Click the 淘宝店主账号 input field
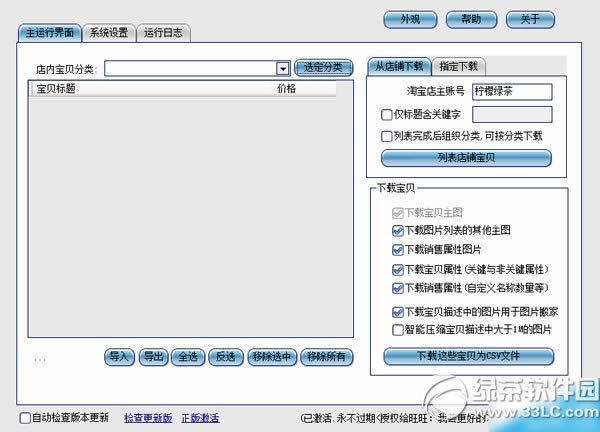 [512, 92]
